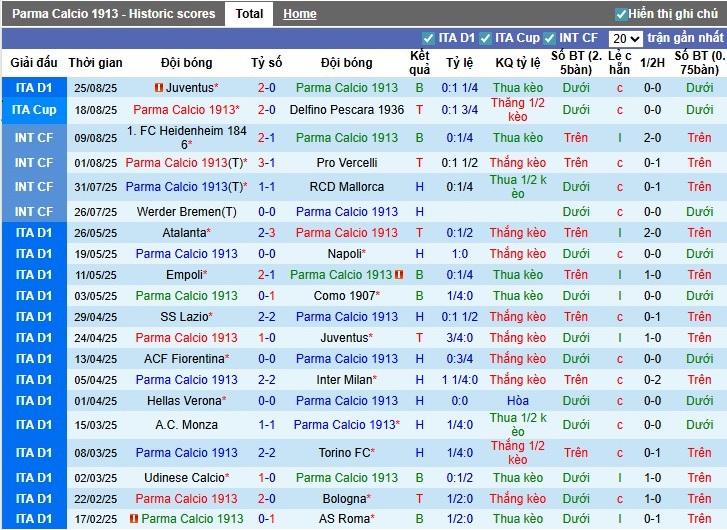
Task: Select the AS Roma team name
Action: pyautogui.click(x=344, y=519)
